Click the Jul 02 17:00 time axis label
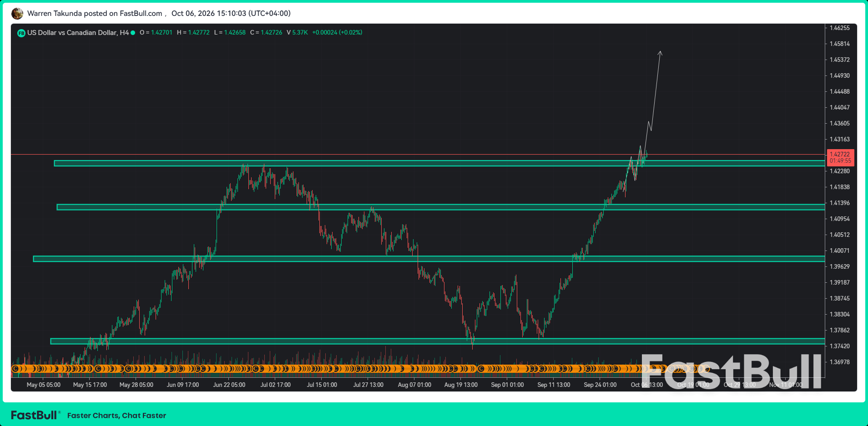Viewport: 868px width, 426px height. pos(276,385)
